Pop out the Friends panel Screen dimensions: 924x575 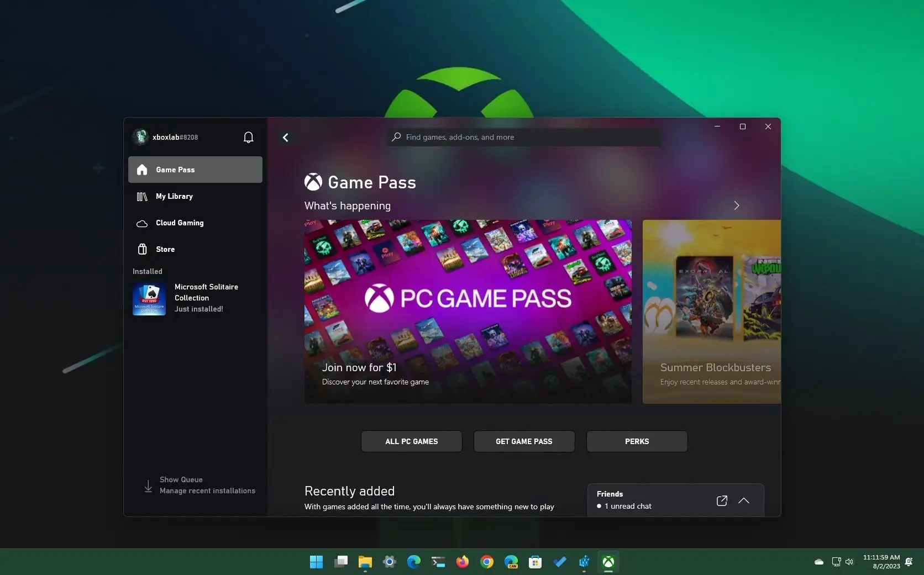(721, 500)
